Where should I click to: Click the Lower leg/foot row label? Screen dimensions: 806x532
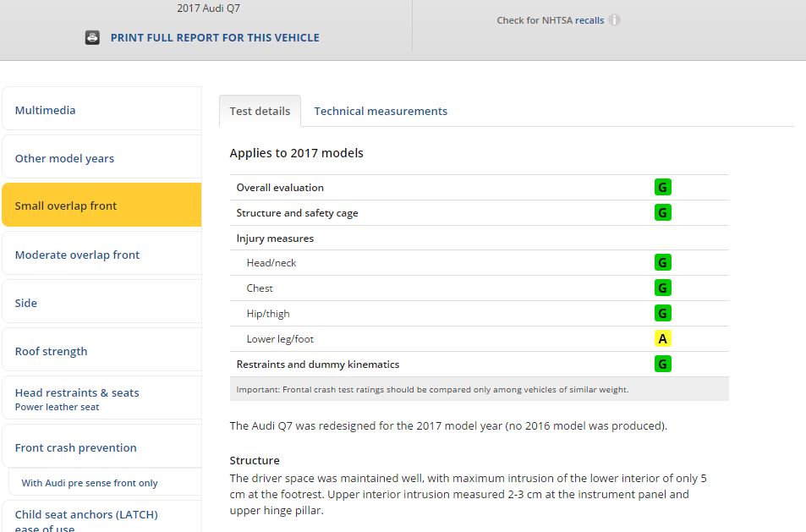coord(280,339)
